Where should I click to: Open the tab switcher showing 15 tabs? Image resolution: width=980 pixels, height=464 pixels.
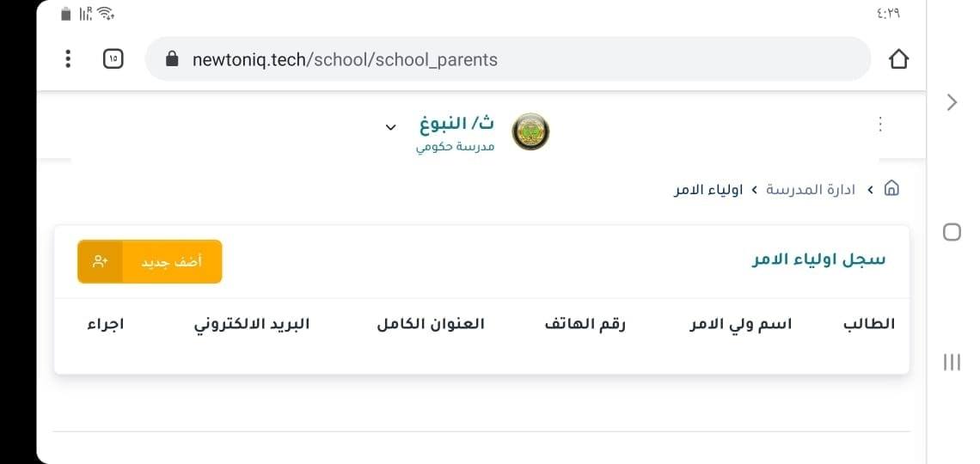[113, 59]
